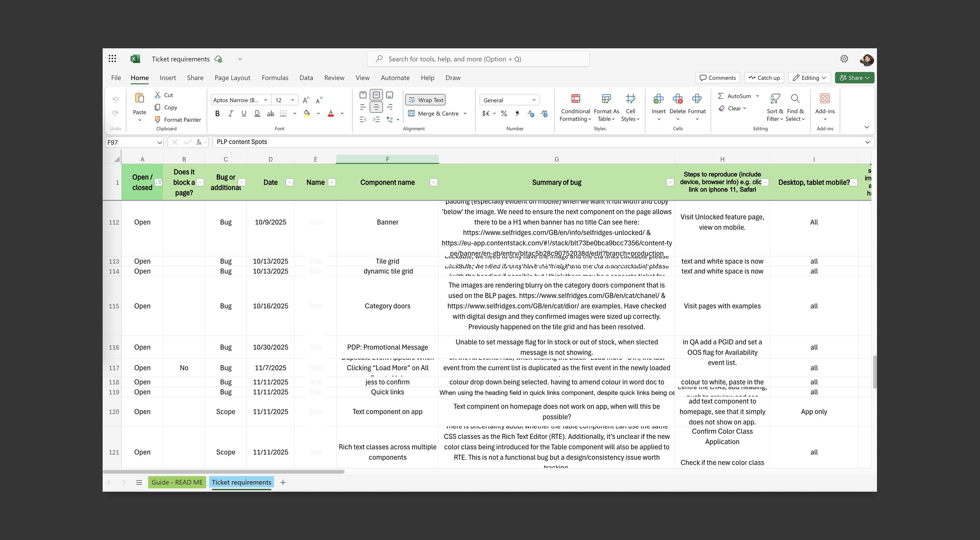
Task: Apply percent number format
Action: [x=503, y=113]
